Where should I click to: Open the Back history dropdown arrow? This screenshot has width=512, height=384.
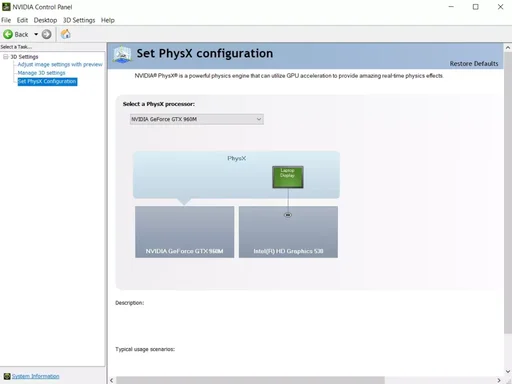coord(36,34)
